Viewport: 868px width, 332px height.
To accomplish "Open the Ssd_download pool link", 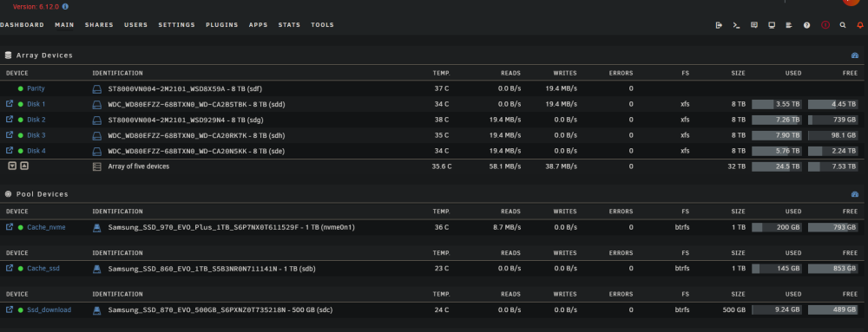I will (x=49, y=310).
